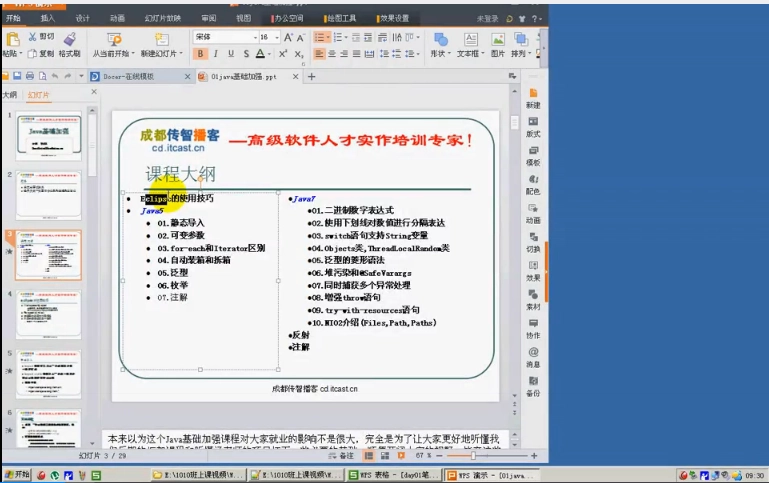
Task: Click the New Slide icon
Action: (x=161, y=39)
